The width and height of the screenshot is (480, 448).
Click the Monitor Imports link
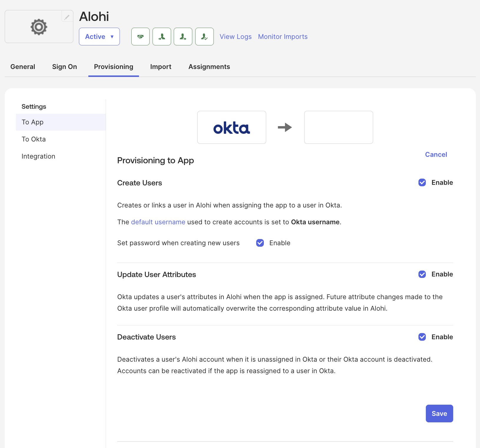tap(283, 37)
